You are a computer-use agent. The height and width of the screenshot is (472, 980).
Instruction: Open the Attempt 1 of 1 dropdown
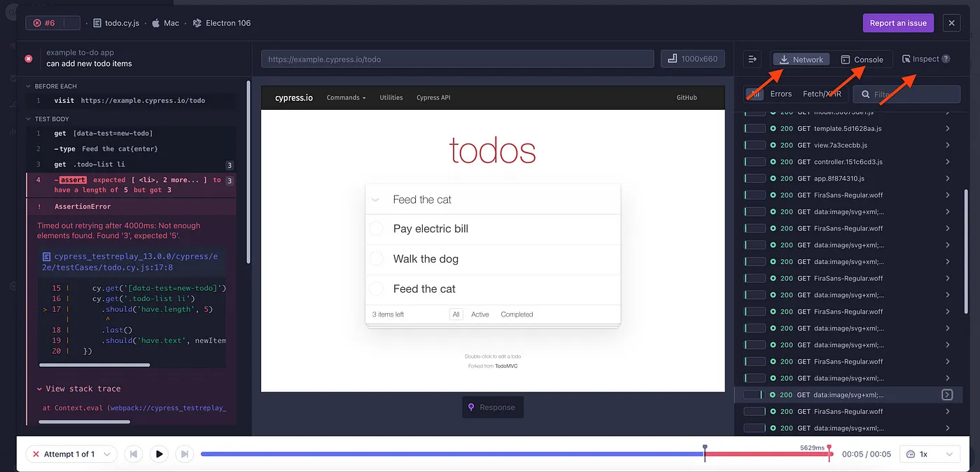coord(71,454)
